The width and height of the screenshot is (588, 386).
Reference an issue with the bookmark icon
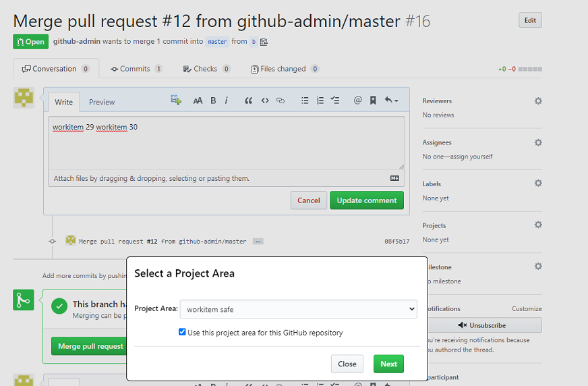coord(373,100)
